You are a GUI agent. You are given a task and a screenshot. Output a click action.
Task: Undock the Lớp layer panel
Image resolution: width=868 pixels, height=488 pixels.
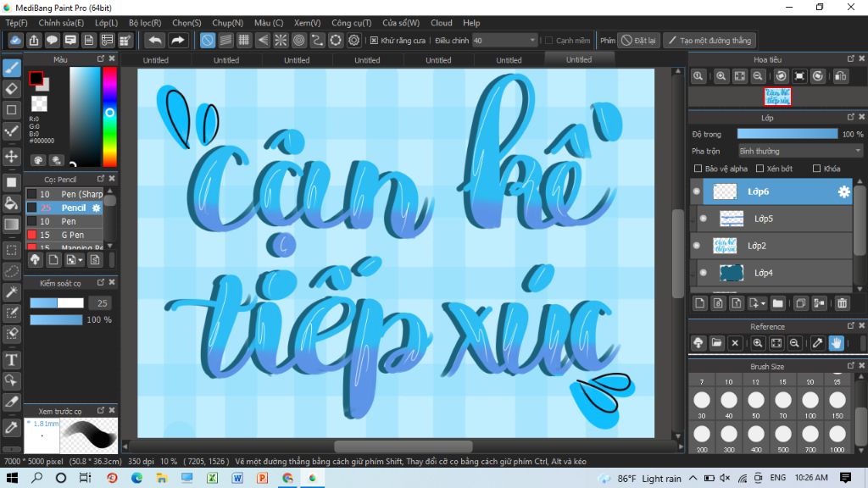(851, 117)
